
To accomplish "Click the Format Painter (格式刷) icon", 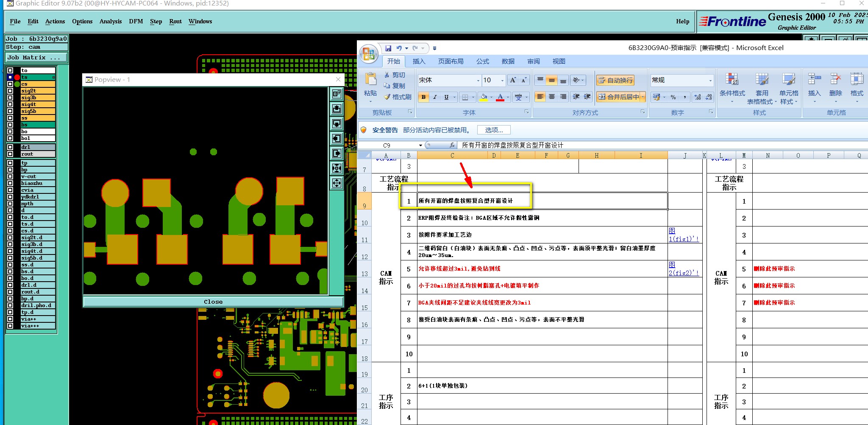I will [387, 97].
